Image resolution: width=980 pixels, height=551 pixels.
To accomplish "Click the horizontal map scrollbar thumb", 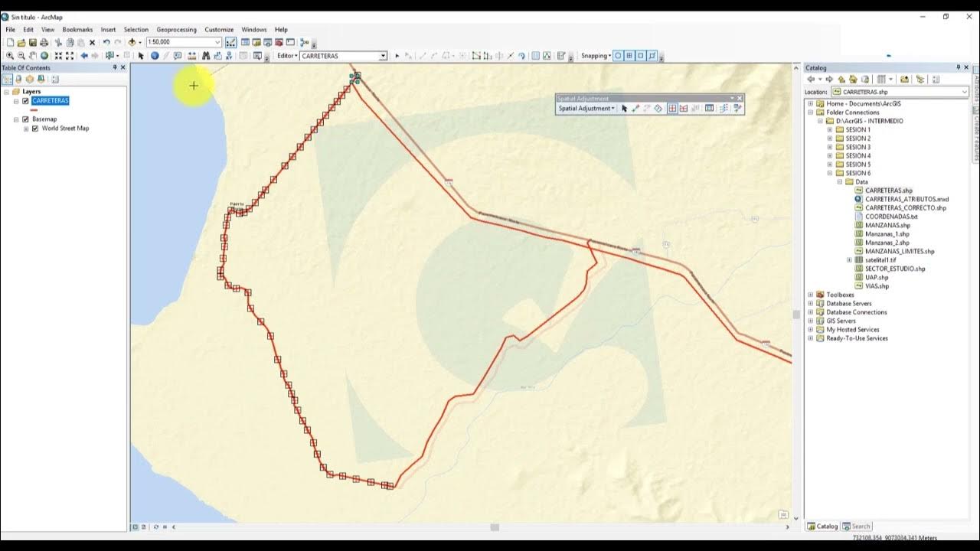I will [x=495, y=527].
